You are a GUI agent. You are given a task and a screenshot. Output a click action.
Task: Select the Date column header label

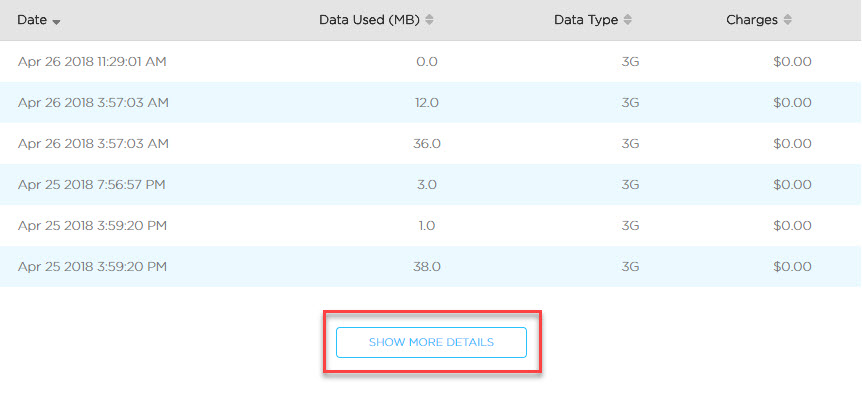(32, 20)
